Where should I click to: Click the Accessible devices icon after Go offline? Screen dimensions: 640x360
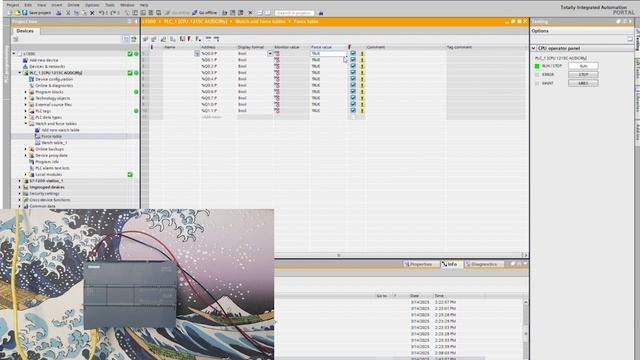tap(224, 13)
